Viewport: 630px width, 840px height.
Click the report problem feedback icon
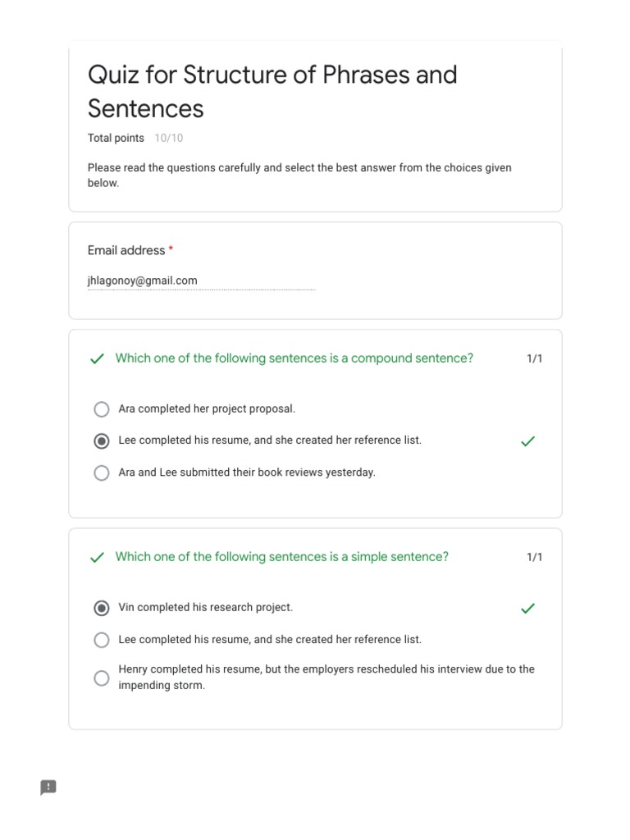[x=48, y=787]
